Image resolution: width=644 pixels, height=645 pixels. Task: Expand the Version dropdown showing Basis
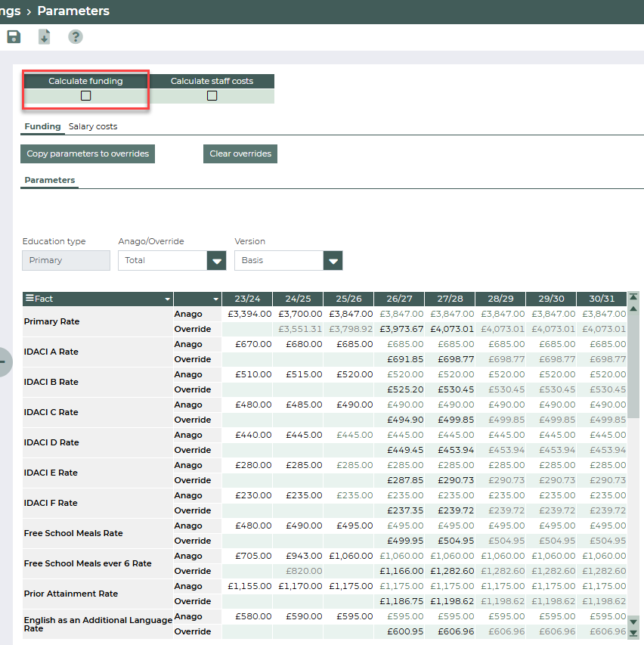pos(333,261)
